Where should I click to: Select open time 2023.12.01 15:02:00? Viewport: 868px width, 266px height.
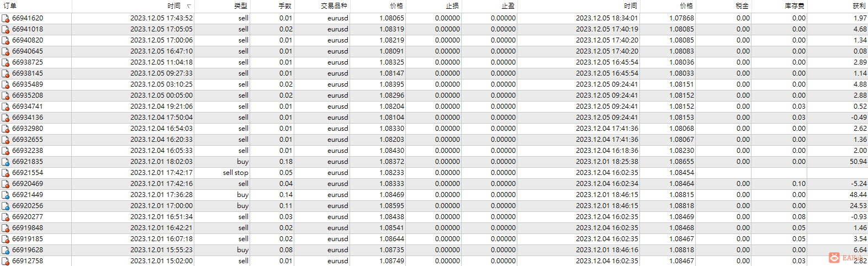coord(161,261)
